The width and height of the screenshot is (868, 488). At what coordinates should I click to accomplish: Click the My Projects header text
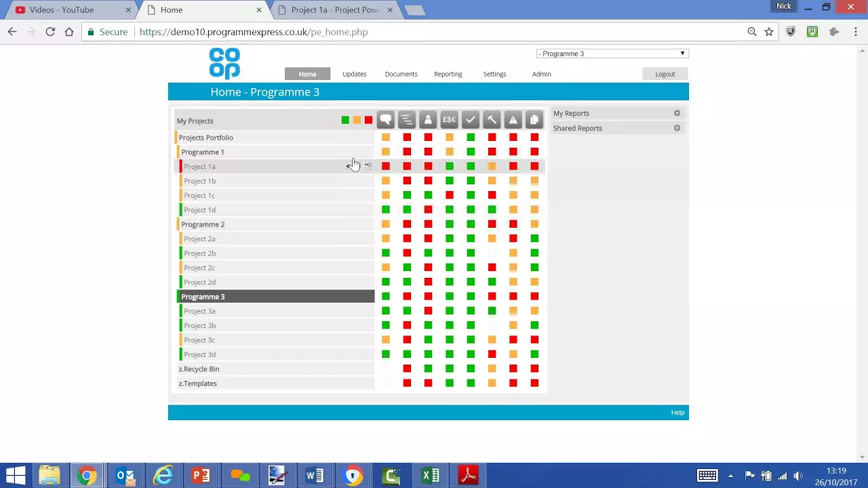(x=195, y=121)
